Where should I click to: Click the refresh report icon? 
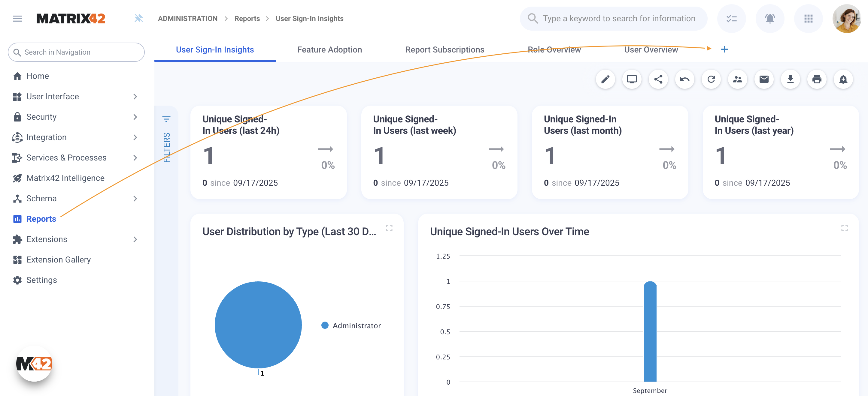(711, 79)
